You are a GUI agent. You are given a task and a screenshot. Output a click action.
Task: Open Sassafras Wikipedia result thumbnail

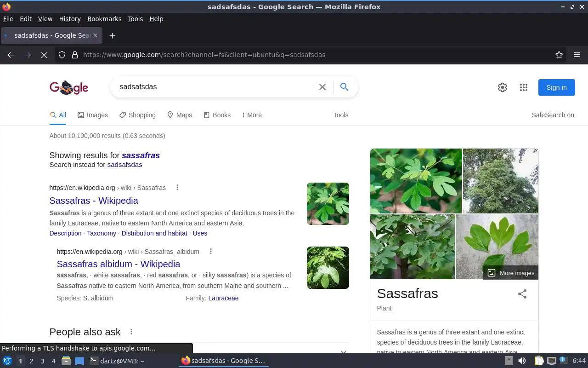(328, 204)
